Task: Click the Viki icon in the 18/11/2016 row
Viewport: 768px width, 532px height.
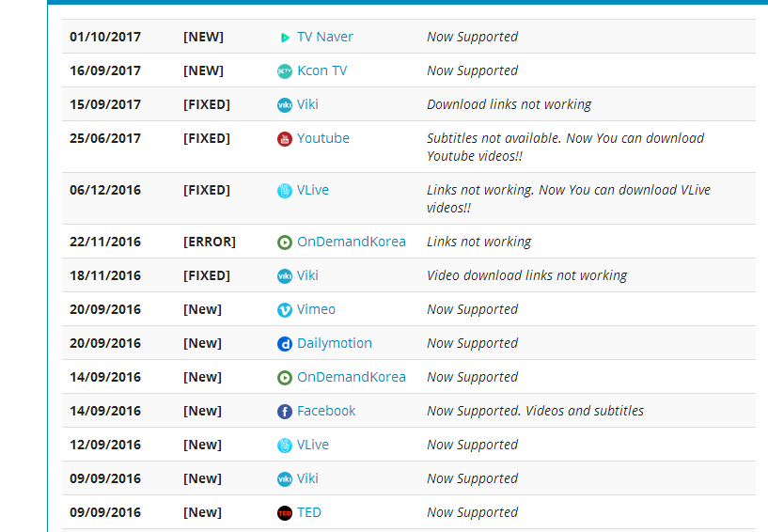Action: coord(285,275)
